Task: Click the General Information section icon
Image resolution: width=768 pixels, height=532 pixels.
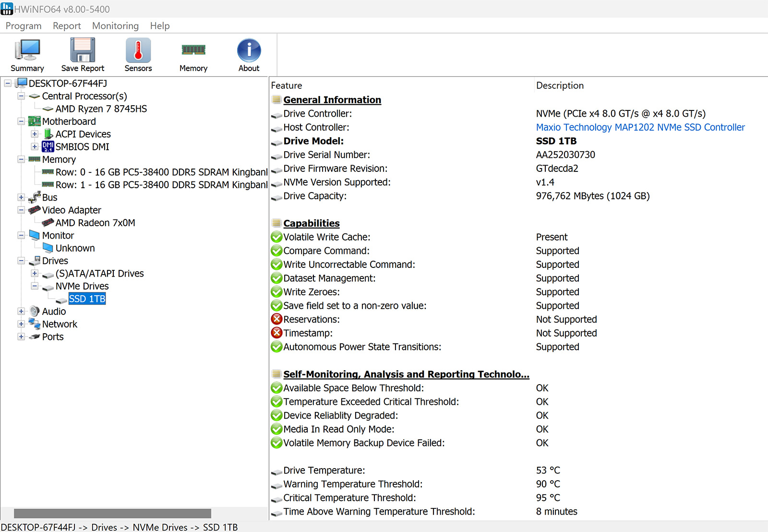Action: tap(276, 99)
